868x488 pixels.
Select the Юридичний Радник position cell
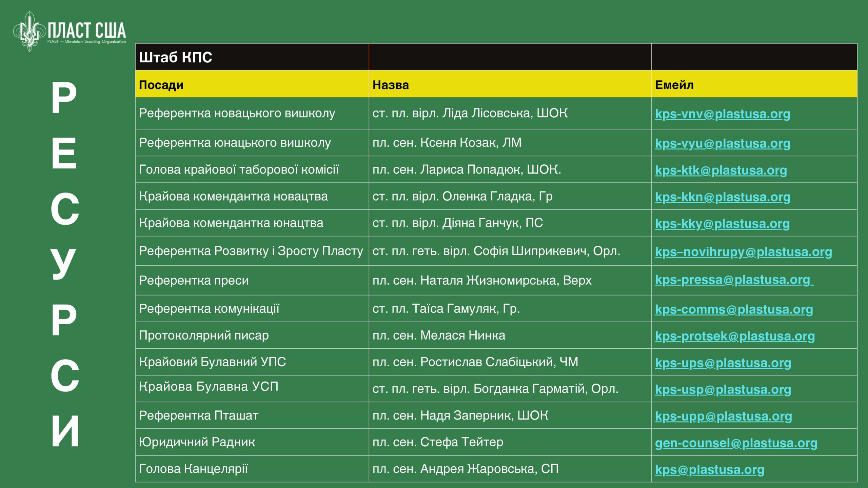197,442
